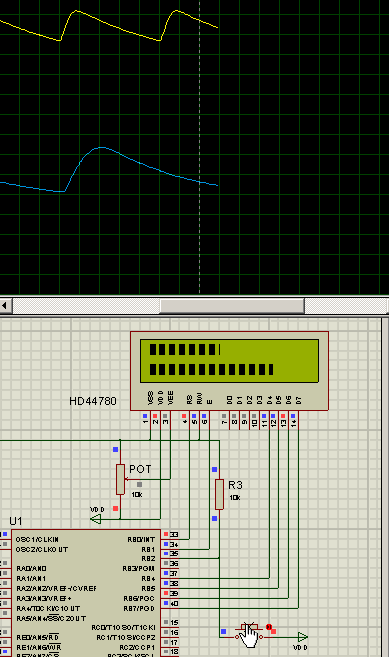The height and width of the screenshot is (657, 389).
Task: Click the LCD E pin label
Action: [x=210, y=402]
